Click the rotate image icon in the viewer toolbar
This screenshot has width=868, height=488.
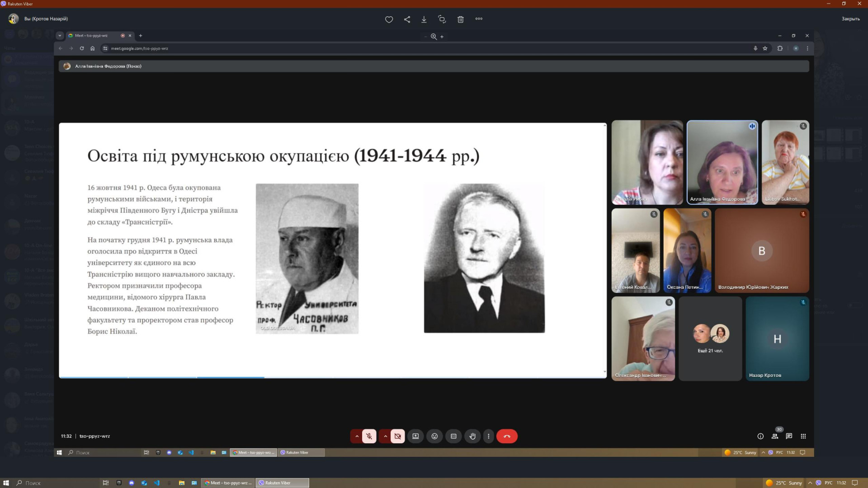tap(442, 19)
